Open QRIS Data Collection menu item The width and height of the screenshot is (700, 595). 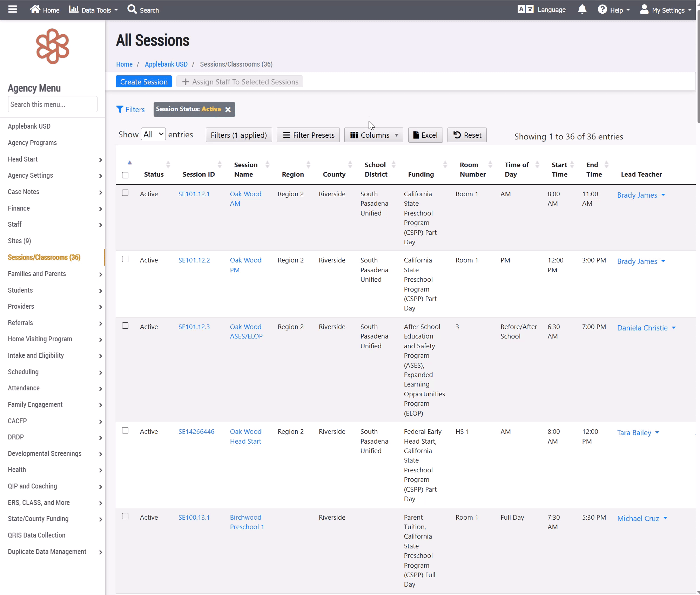click(x=36, y=535)
